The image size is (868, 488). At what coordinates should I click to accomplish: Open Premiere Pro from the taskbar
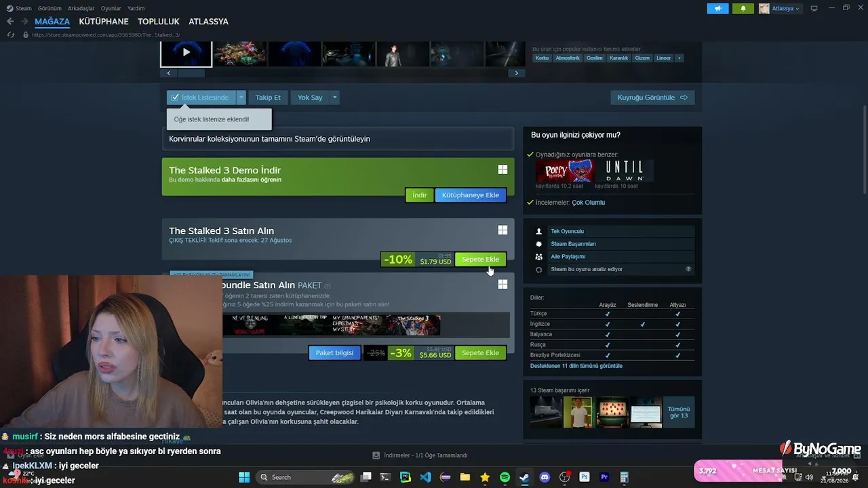(604, 477)
